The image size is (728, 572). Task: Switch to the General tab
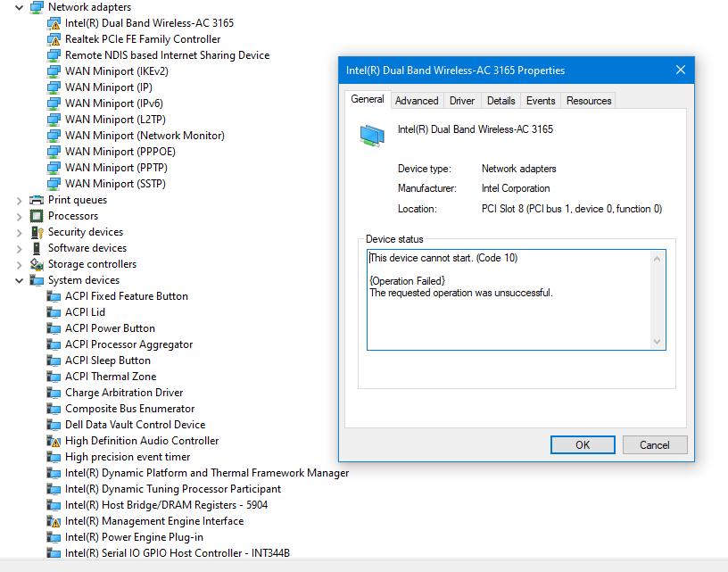coord(368,99)
